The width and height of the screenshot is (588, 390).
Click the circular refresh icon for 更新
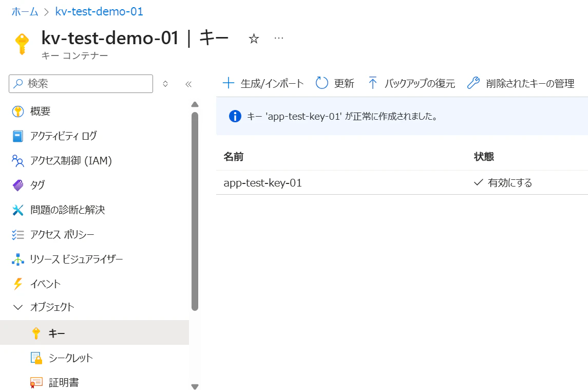coord(322,83)
